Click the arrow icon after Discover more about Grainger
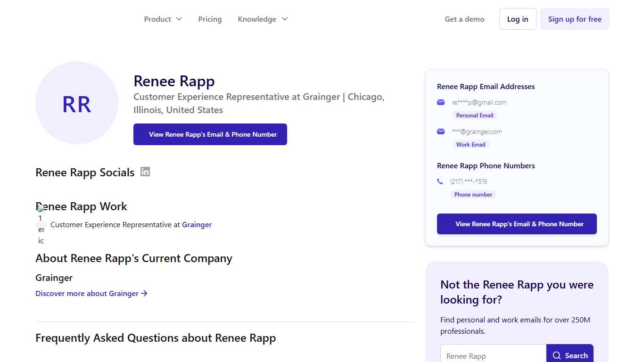This screenshot has height=362, width=644. 145,293
